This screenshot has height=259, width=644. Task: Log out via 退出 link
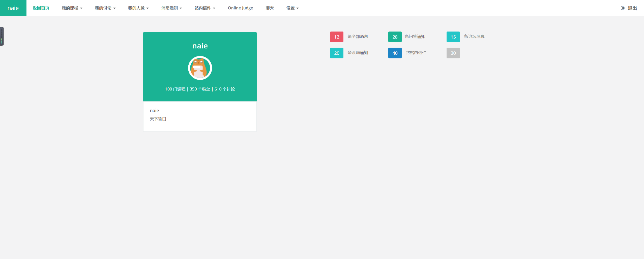(632, 8)
